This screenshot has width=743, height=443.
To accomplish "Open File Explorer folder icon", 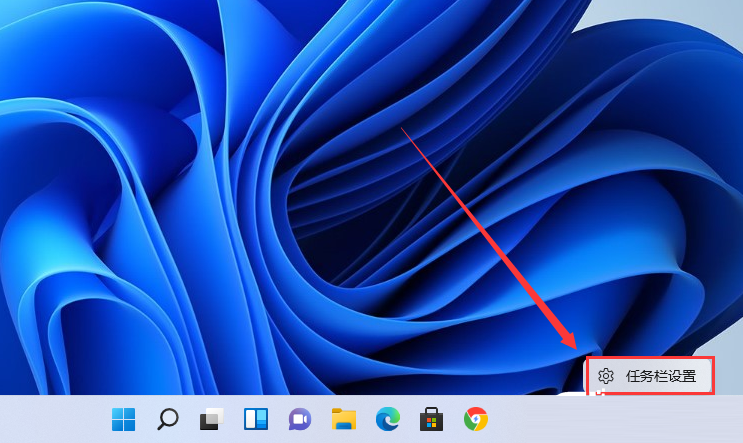I will [x=344, y=419].
